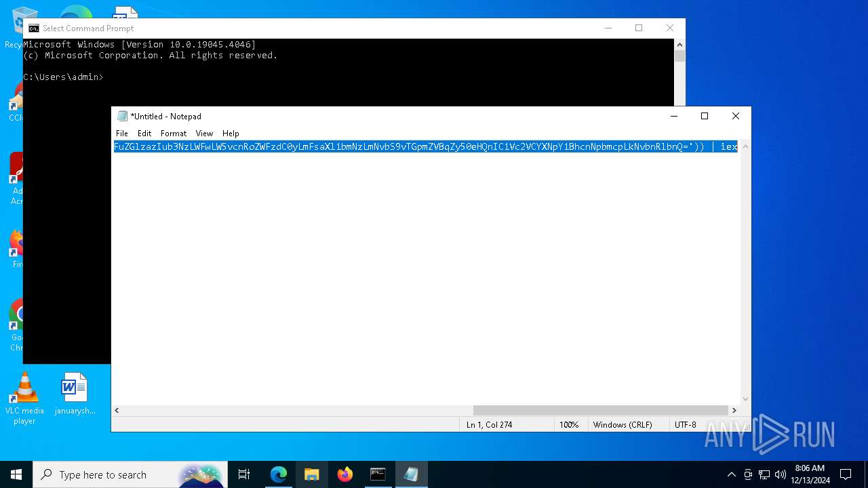Open Notepad Edit menu
The image size is (868, 488).
[x=144, y=134]
